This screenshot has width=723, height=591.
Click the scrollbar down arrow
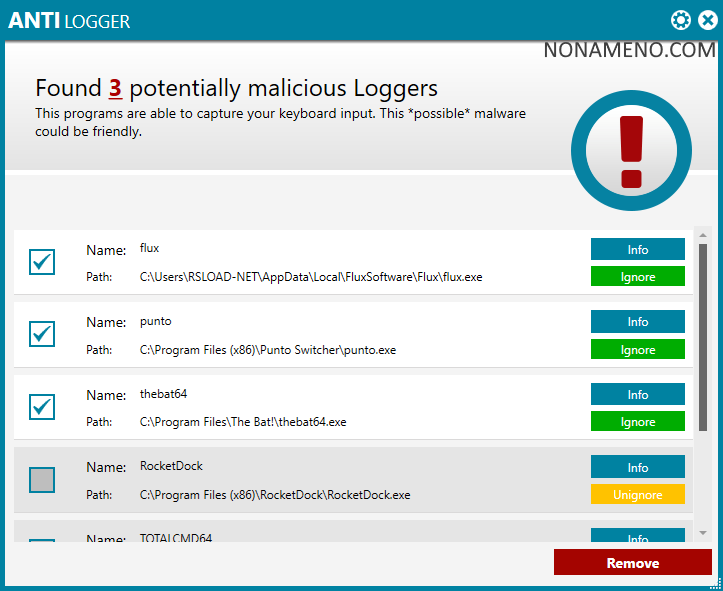(x=703, y=533)
